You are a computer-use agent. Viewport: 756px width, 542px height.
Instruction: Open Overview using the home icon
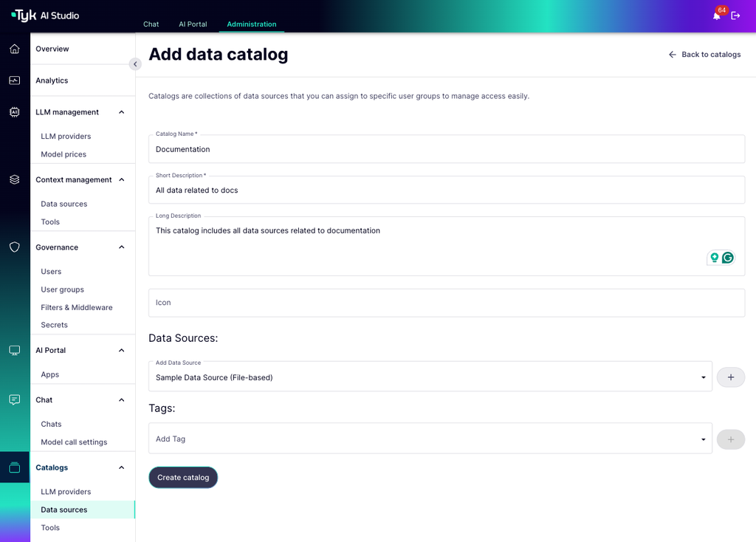(x=14, y=48)
